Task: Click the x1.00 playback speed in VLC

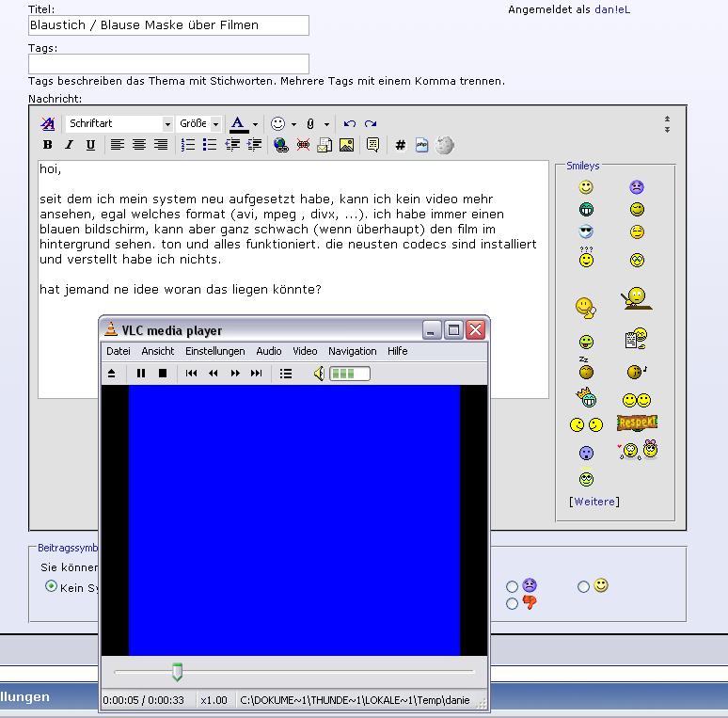Action: coord(214,700)
